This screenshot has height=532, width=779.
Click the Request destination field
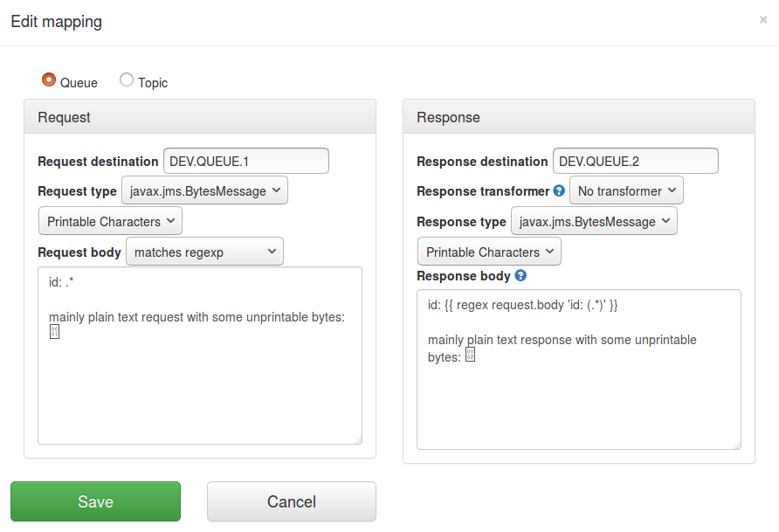245,161
